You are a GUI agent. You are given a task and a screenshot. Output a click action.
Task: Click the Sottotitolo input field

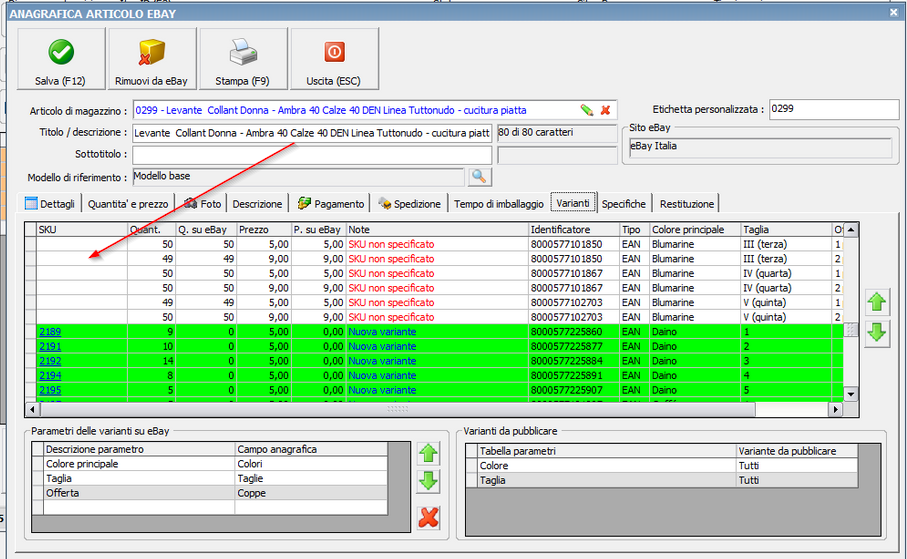[x=312, y=155]
